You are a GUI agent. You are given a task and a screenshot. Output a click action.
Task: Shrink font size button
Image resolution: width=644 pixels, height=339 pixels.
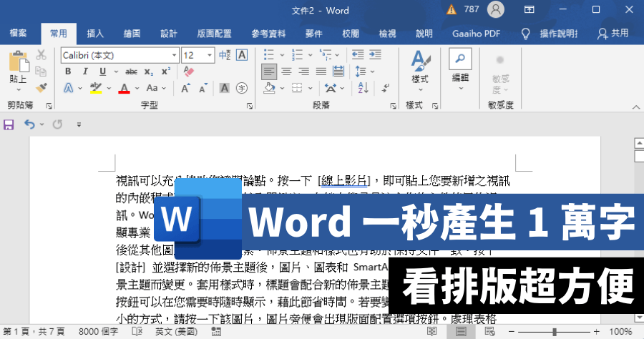(x=203, y=88)
